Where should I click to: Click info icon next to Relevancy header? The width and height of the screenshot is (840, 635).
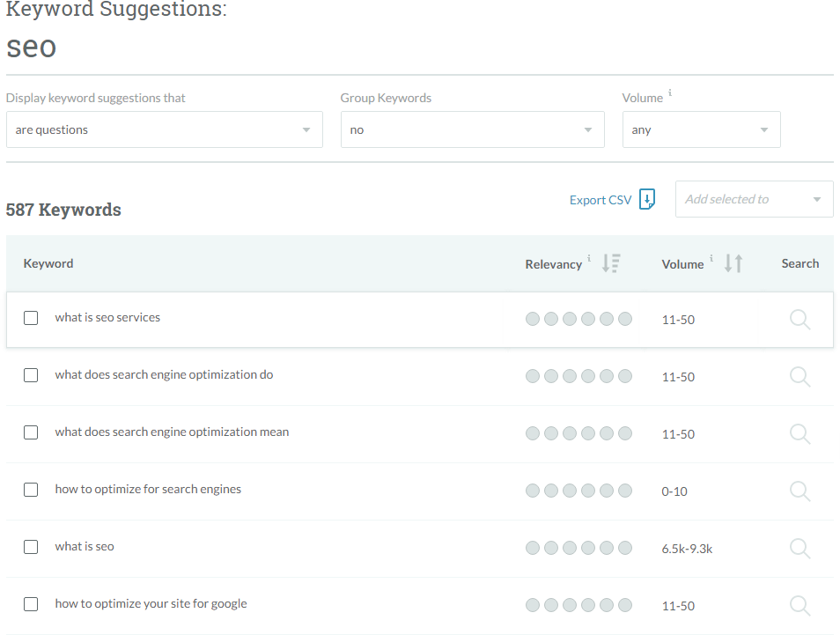[589, 258]
